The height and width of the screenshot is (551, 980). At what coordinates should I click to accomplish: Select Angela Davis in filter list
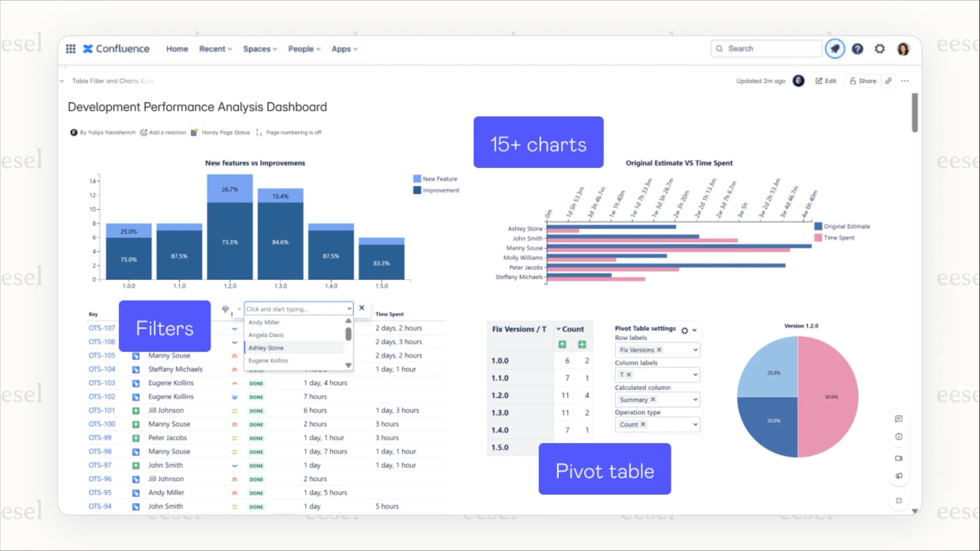[x=294, y=335]
